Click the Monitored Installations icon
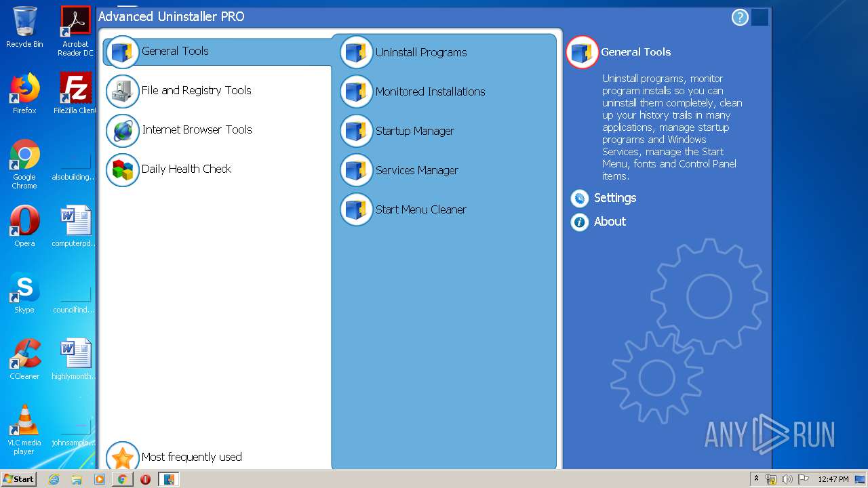 [x=357, y=91]
